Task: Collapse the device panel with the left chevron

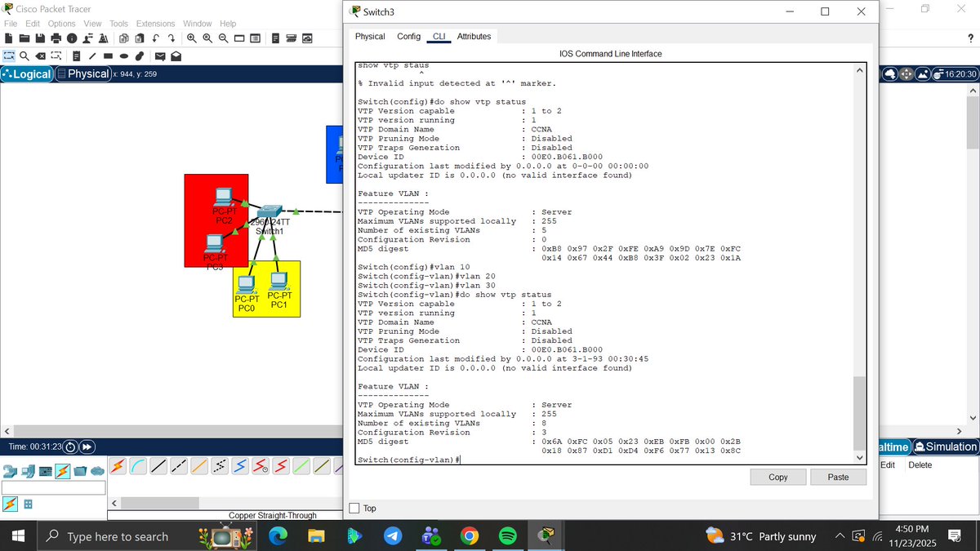Action: click(7, 430)
